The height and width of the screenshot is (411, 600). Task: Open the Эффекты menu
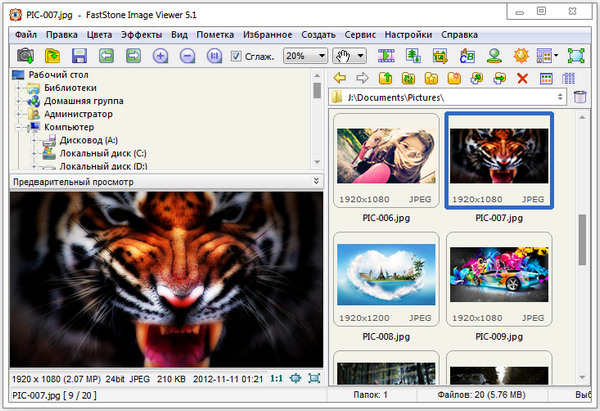[141, 34]
